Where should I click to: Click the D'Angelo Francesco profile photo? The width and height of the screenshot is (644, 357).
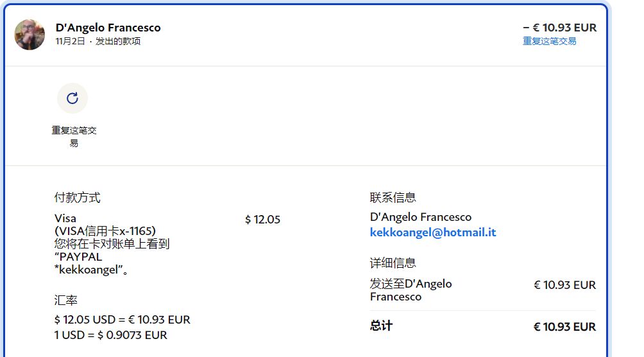click(x=30, y=35)
